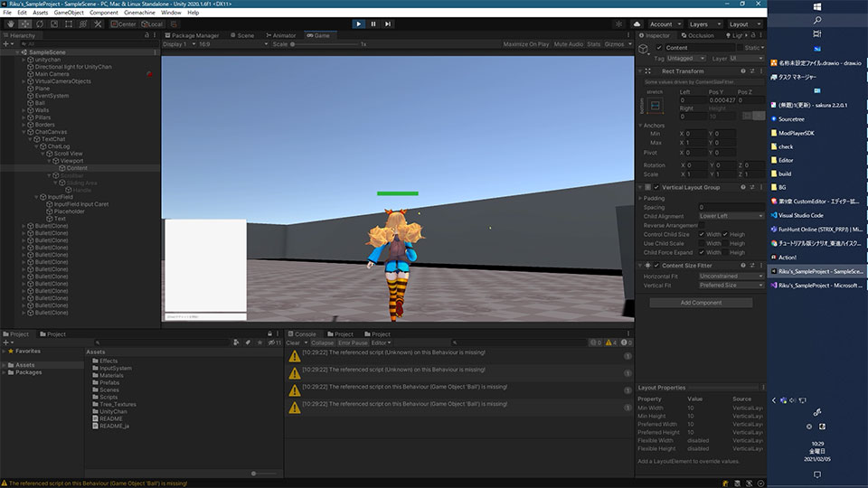Image resolution: width=868 pixels, height=488 pixels.
Task: Collapse the ChatCanvas tree node
Action: pos(24,132)
